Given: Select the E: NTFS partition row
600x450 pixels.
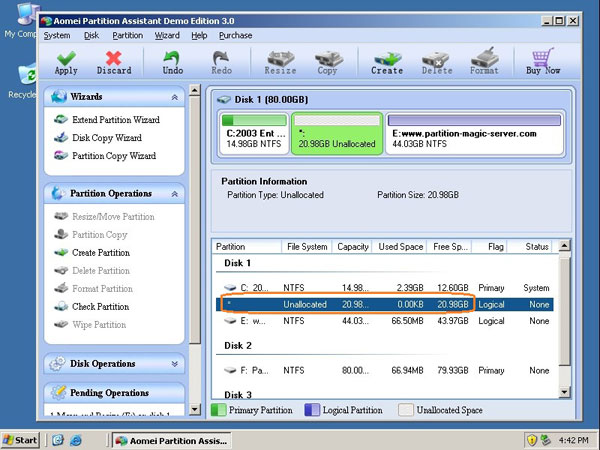Looking at the screenshot, I should [390, 321].
